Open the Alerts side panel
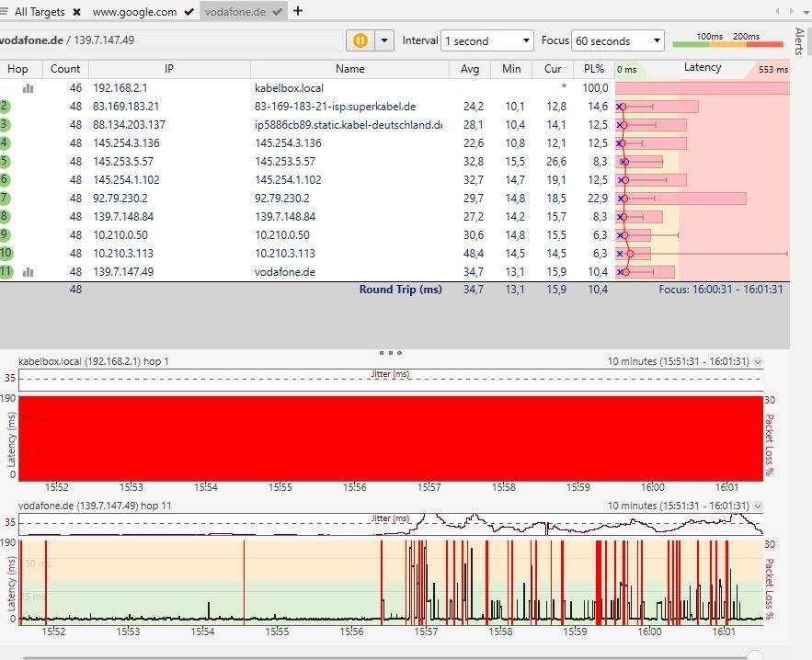Viewport: 812px width, 660px height. 799,41
